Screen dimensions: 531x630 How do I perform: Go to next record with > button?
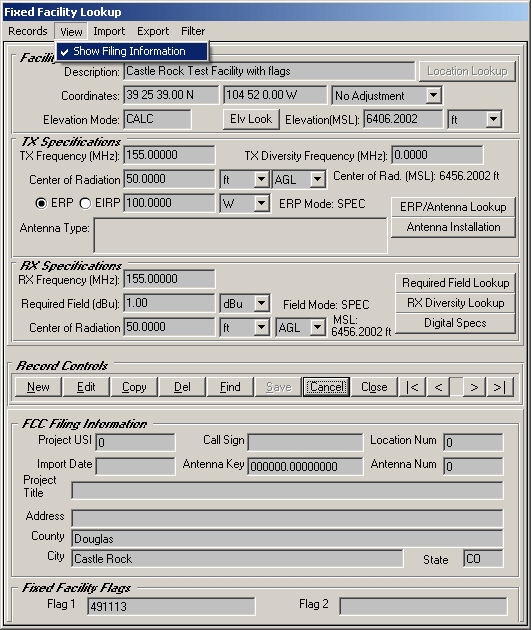(x=474, y=387)
